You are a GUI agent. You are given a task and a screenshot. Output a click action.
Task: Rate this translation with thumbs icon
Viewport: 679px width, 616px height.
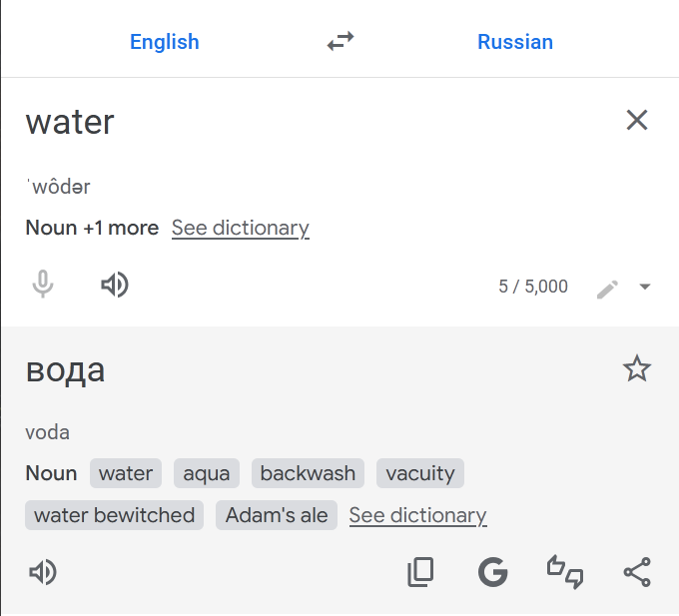pos(564,572)
